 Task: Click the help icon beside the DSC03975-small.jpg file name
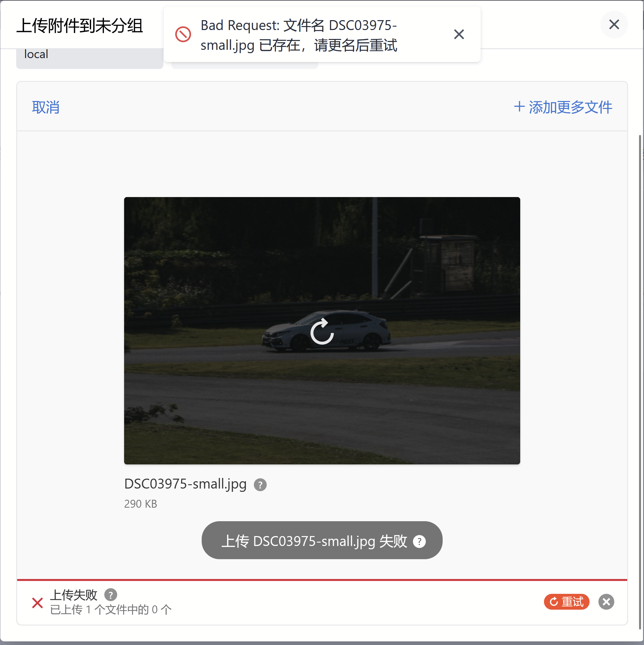pos(260,485)
